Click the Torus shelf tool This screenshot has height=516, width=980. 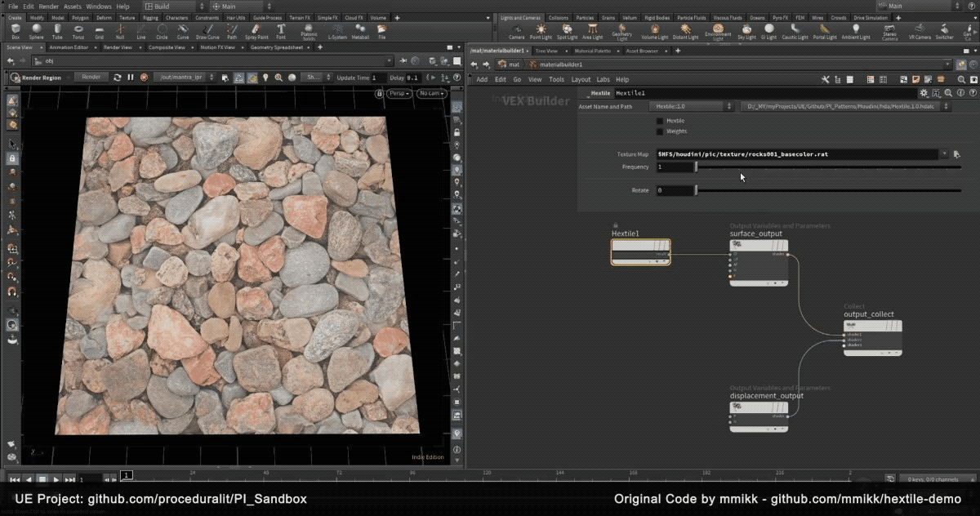78,31
